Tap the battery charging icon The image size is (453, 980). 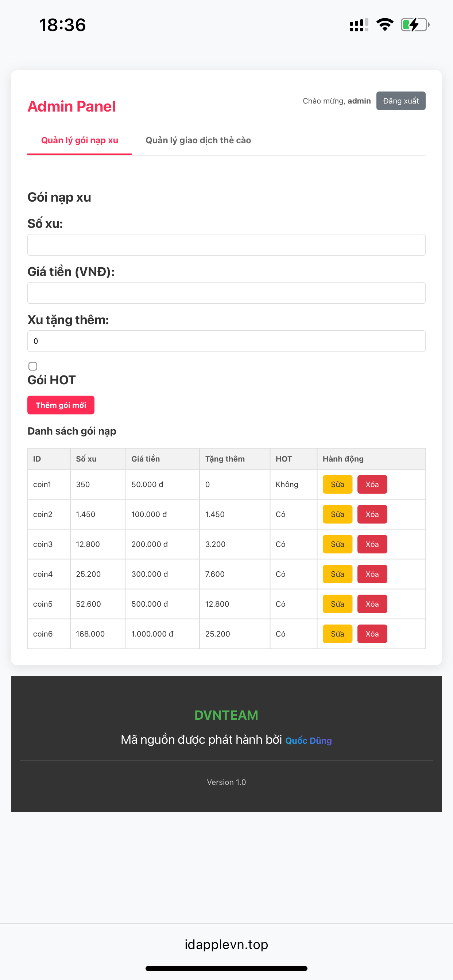pyautogui.click(x=415, y=25)
